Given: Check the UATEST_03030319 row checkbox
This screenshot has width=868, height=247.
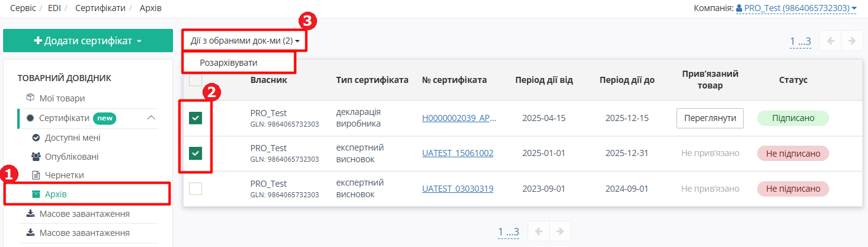Looking at the screenshot, I should point(195,189).
